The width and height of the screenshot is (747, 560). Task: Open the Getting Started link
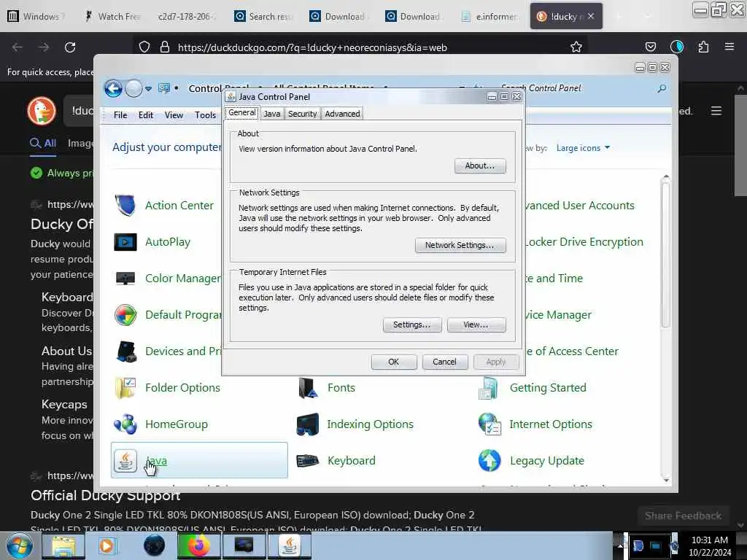coord(548,388)
